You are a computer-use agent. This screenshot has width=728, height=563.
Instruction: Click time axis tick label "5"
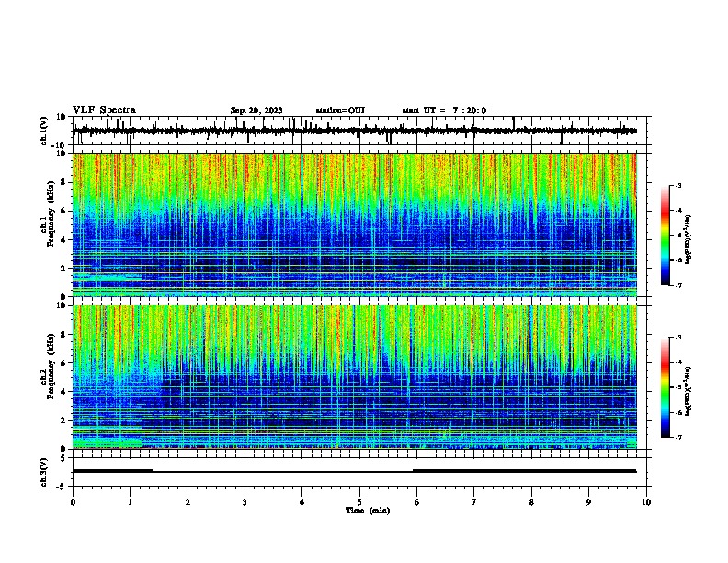[359, 502]
